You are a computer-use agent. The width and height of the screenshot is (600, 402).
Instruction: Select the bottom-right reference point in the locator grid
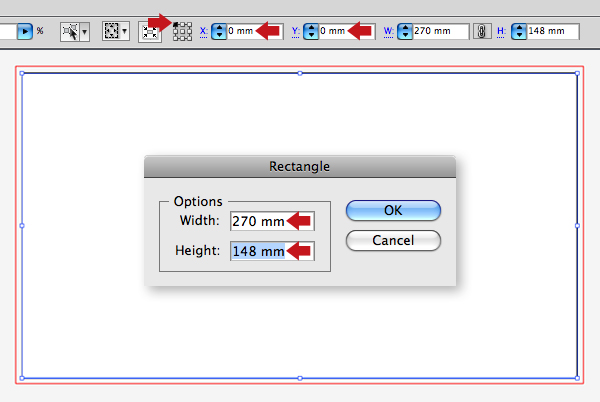[189, 38]
